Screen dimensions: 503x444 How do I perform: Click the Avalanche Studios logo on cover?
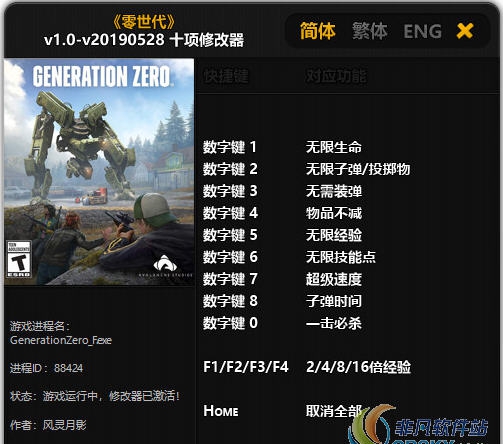(x=166, y=266)
